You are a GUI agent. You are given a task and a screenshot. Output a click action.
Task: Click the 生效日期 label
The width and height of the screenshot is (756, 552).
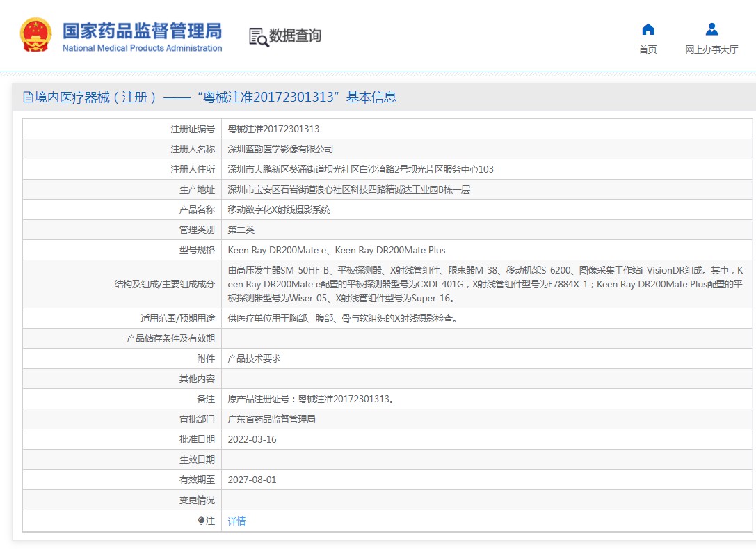point(197,460)
